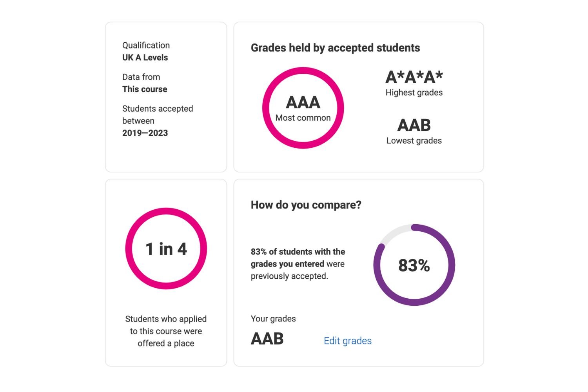588x392 pixels.
Task: Click the How do you compare? heading
Action: coord(306,205)
